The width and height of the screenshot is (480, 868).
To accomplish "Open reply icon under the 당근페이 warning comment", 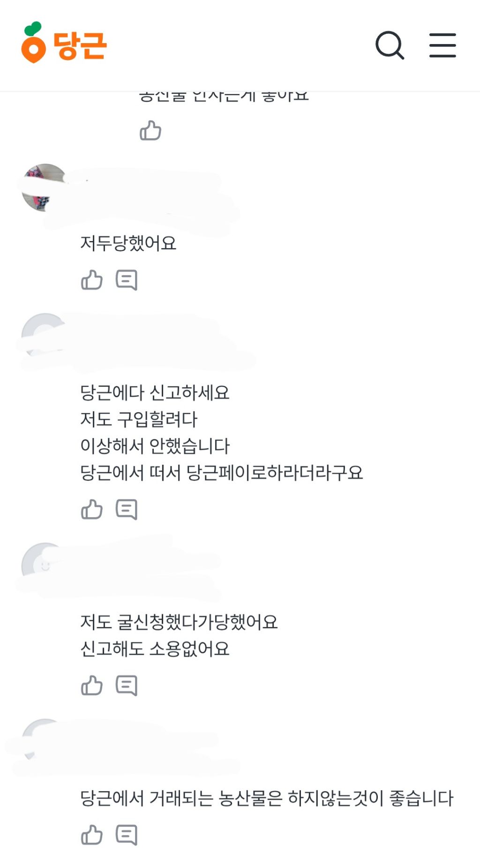I will pos(126,508).
